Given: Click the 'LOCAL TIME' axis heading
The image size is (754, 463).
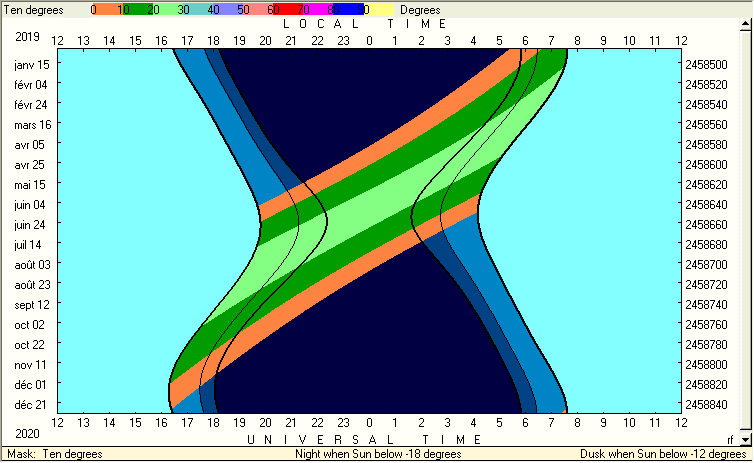Looking at the screenshot, I should click(365, 24).
